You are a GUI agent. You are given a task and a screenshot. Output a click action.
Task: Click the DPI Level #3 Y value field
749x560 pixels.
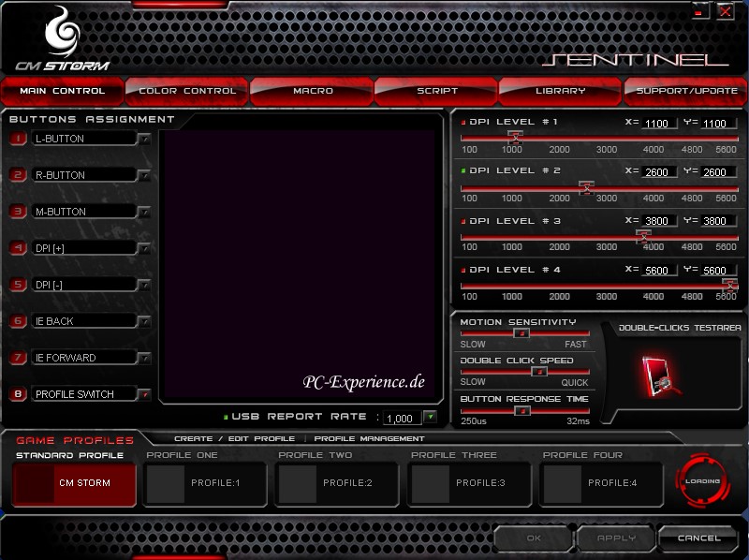point(718,221)
